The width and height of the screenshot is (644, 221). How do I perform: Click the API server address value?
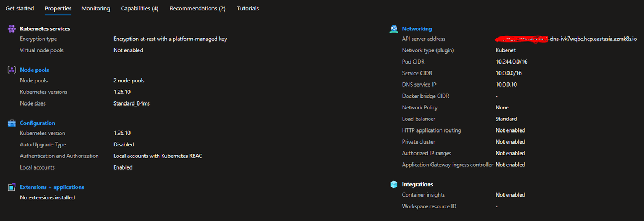coord(567,39)
